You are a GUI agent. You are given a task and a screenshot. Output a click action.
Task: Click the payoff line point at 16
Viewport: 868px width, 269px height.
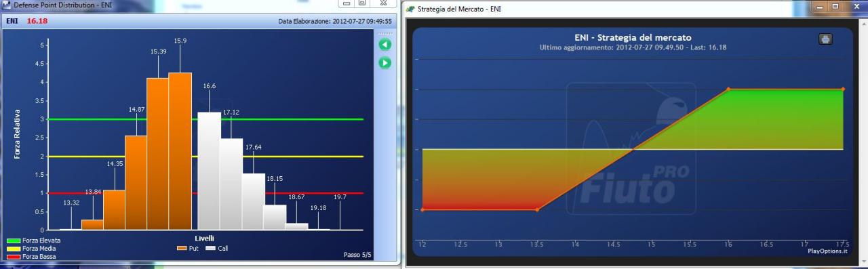click(728, 89)
